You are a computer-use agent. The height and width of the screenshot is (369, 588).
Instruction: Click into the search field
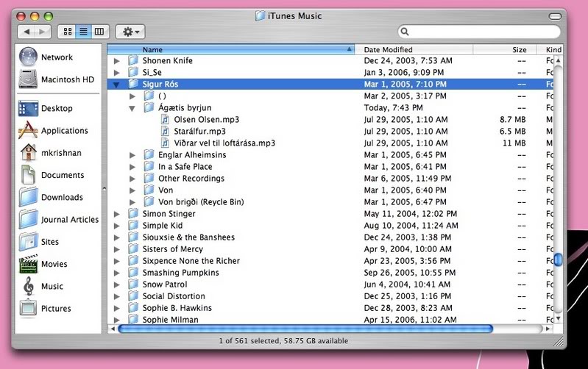click(479, 32)
